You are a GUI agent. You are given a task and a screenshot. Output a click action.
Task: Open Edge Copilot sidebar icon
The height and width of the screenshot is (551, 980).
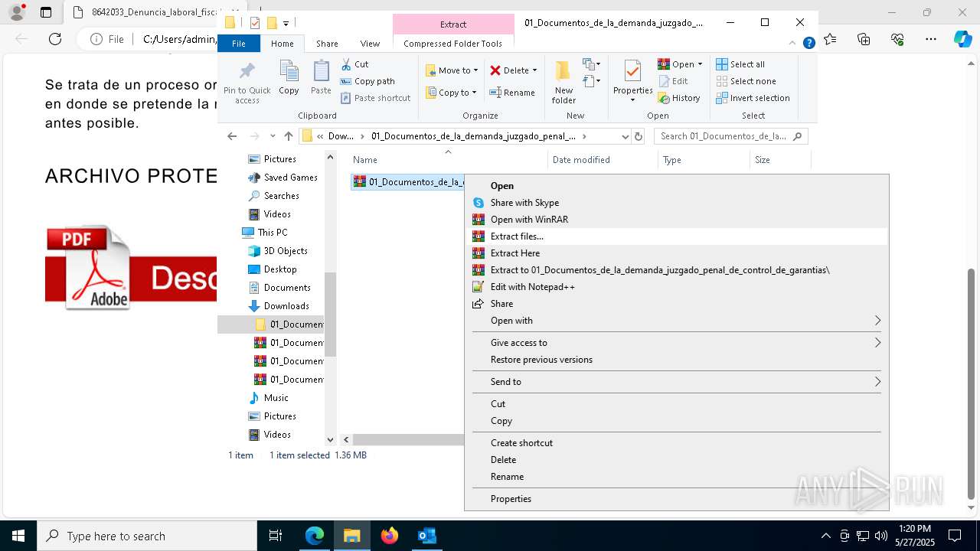(x=962, y=39)
